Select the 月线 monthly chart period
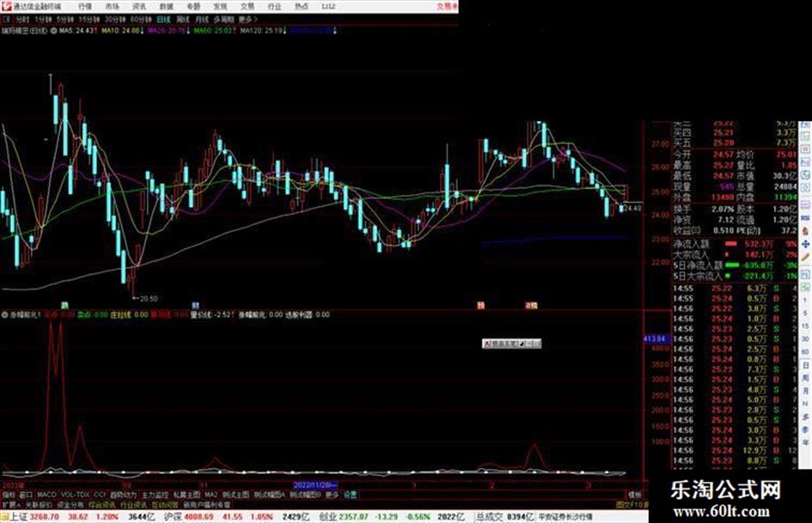The height and width of the screenshot is (523, 812). click(x=201, y=19)
